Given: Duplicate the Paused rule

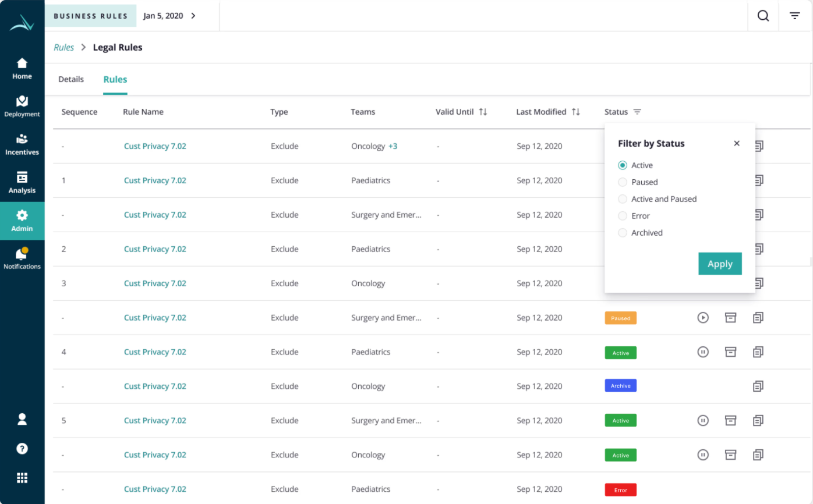Looking at the screenshot, I should 758,318.
